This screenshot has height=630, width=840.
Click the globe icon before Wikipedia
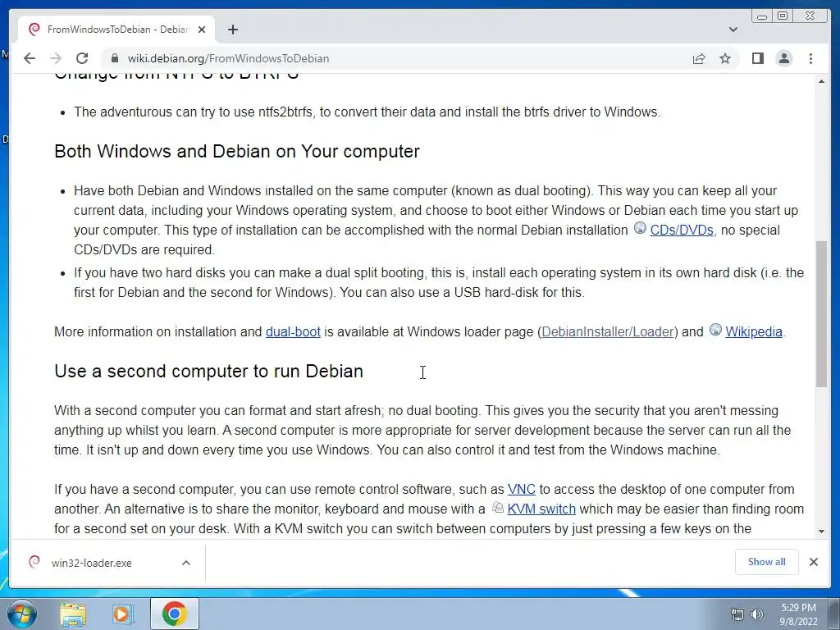715,330
